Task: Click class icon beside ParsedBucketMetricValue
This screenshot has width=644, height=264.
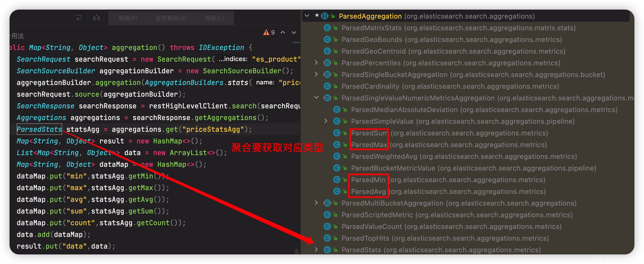Action: pos(337,168)
